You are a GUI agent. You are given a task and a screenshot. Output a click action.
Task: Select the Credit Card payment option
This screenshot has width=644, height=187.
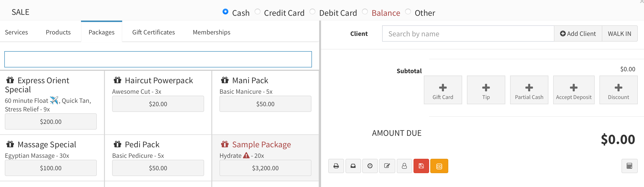(x=258, y=12)
